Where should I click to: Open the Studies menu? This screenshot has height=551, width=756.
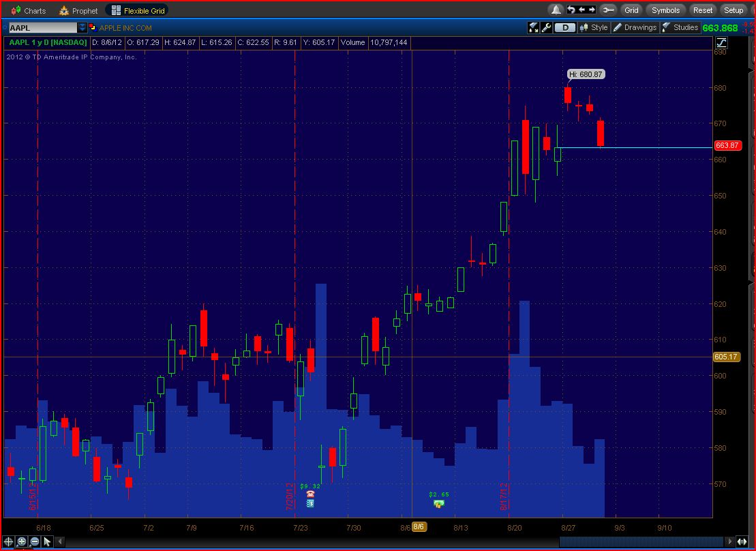point(680,27)
